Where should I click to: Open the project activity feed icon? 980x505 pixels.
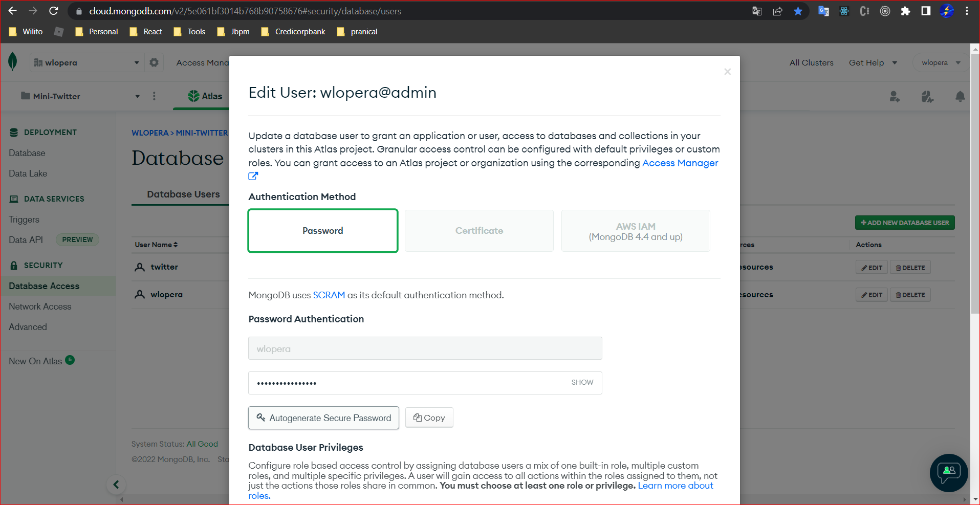[927, 96]
